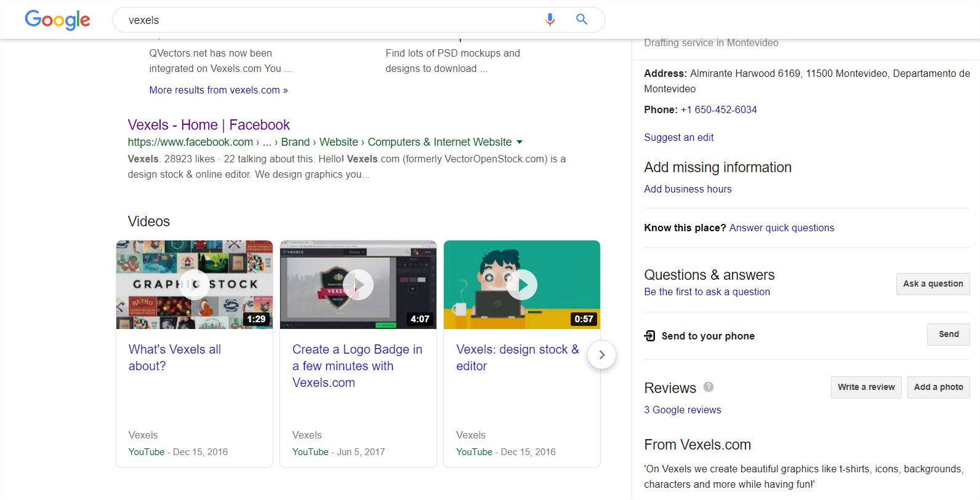Click 'Send to your phone' label
Viewport: 980px width, 500px height.
708,336
